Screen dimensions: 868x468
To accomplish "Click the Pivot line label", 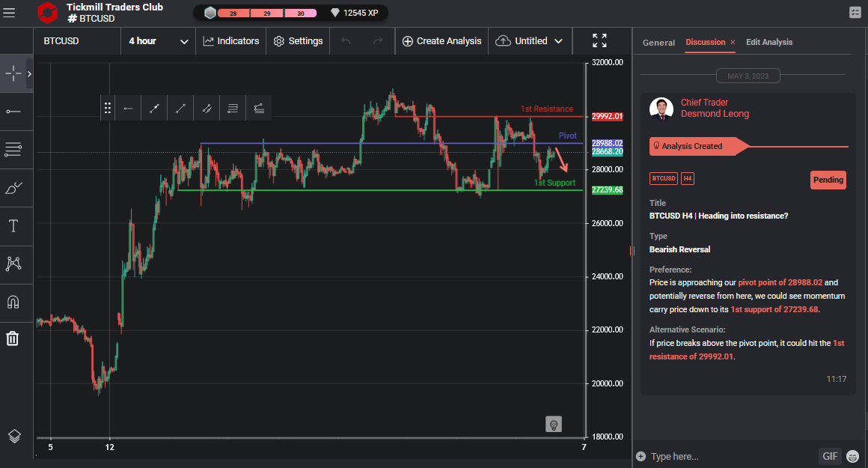I will (x=567, y=136).
